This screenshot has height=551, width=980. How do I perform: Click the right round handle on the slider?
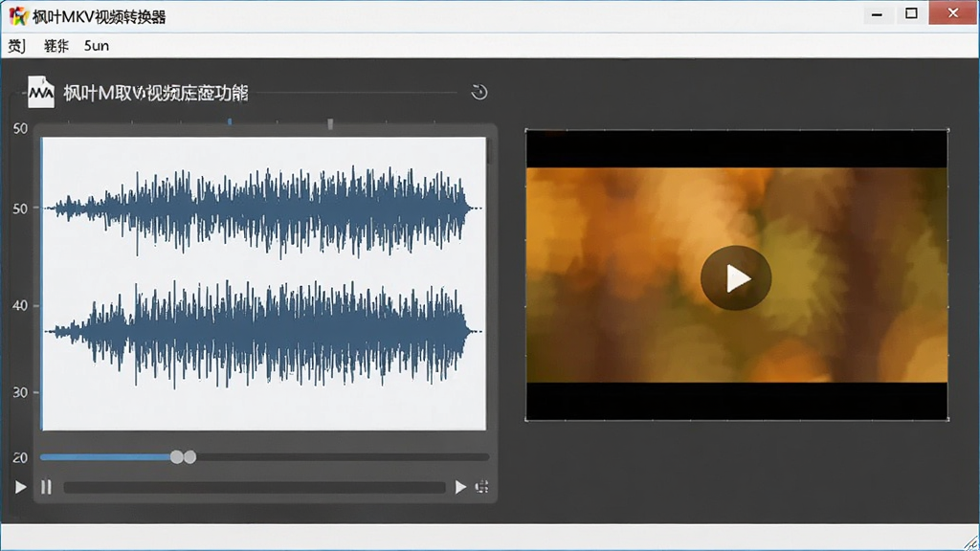click(190, 457)
